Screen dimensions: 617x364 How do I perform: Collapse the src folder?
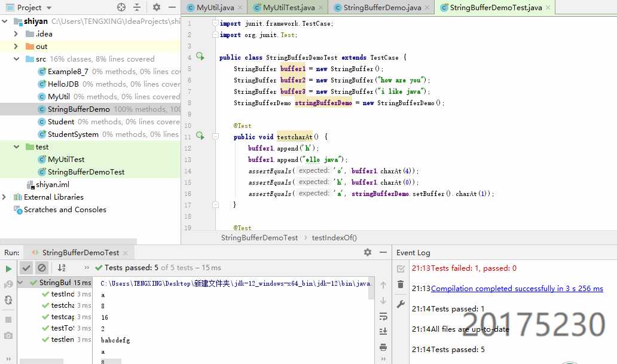tap(17, 59)
